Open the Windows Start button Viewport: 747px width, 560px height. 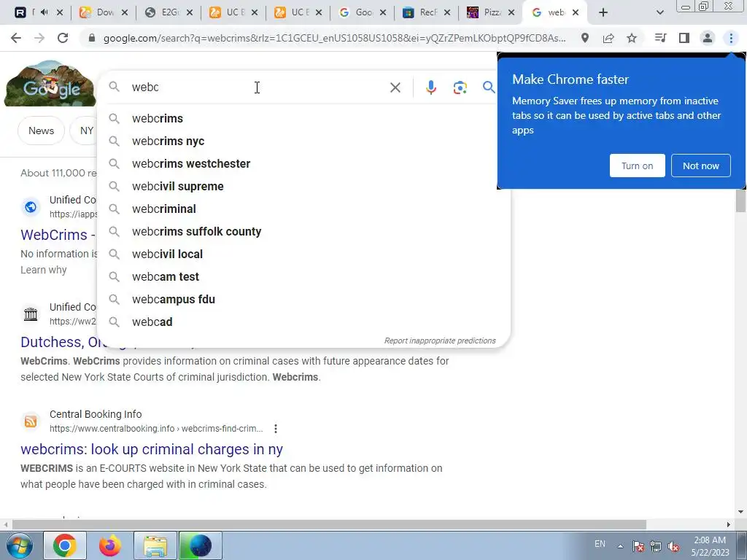[x=19, y=545]
